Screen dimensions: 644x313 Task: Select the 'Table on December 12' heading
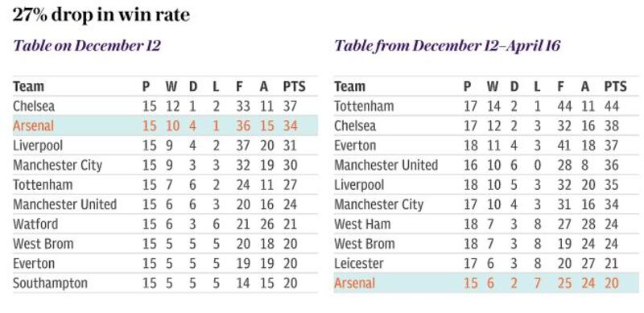(x=87, y=46)
